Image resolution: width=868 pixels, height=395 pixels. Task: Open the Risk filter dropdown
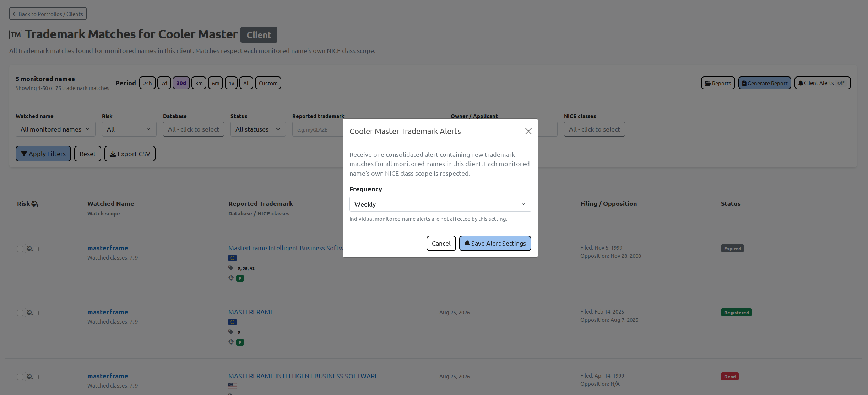click(129, 129)
